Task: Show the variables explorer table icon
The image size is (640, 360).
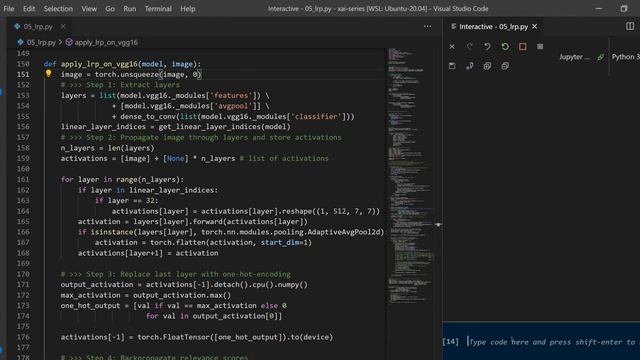Action: pyautogui.click(x=540, y=47)
